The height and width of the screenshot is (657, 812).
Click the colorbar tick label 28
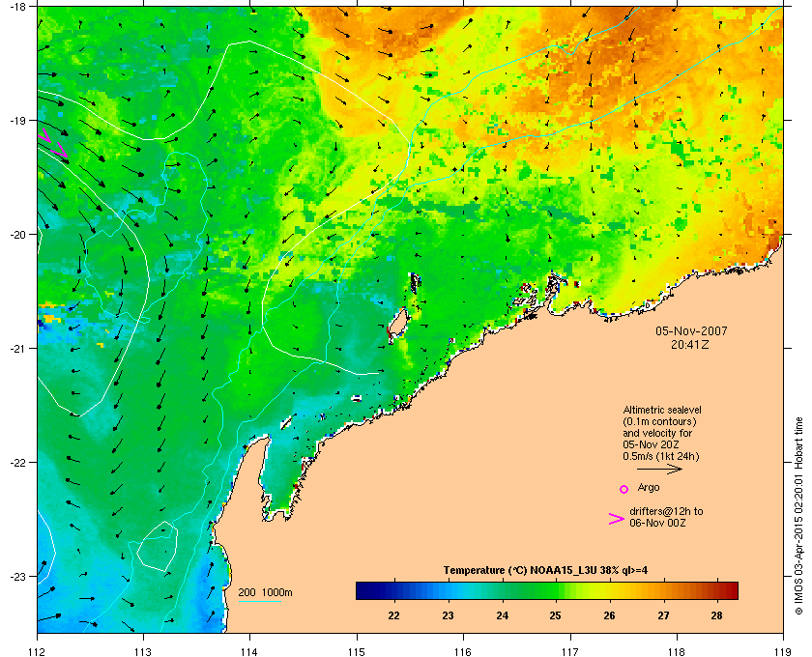[716, 615]
